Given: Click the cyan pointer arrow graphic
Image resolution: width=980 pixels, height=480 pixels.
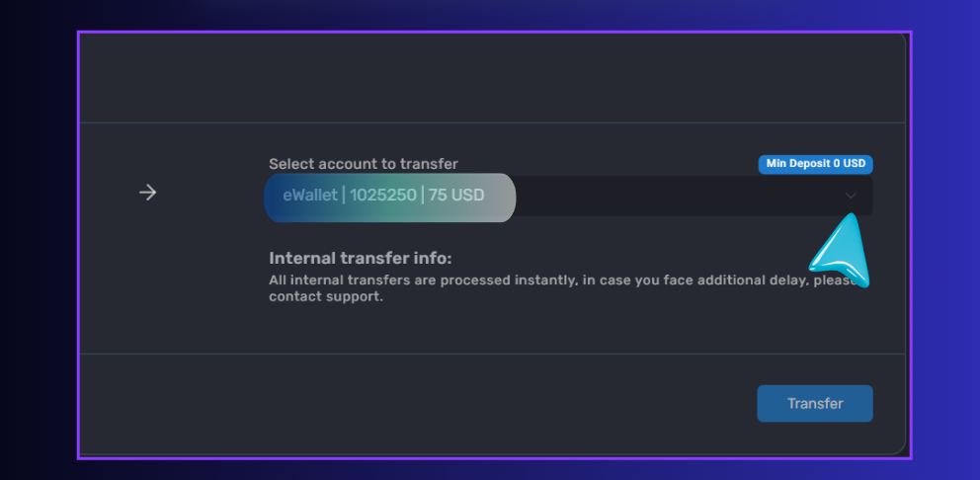Looking at the screenshot, I should [x=842, y=251].
